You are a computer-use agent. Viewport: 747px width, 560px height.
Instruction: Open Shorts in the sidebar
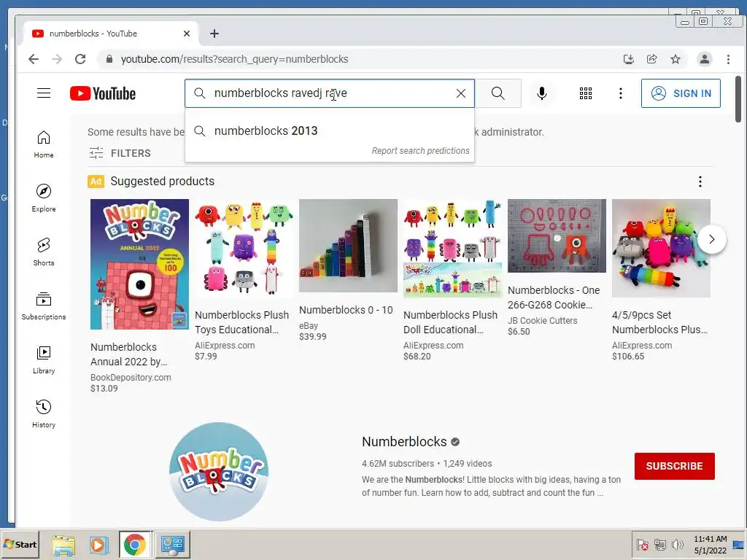44,252
